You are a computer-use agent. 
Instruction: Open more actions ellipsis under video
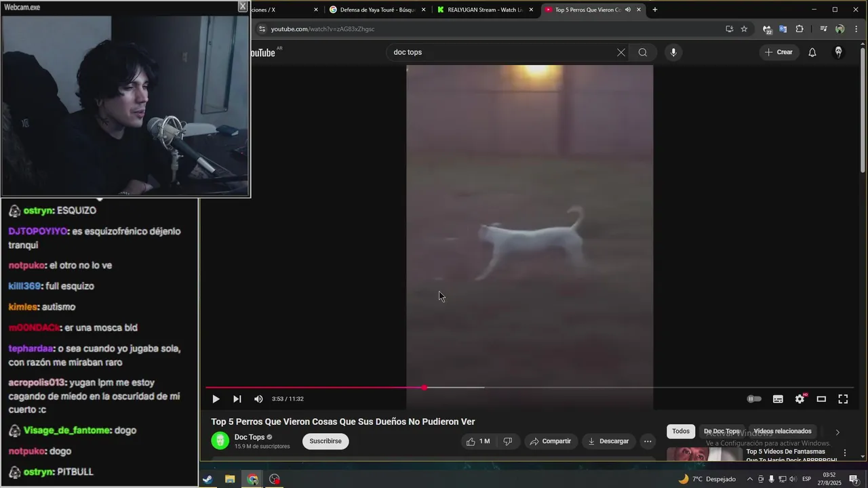[648, 441]
